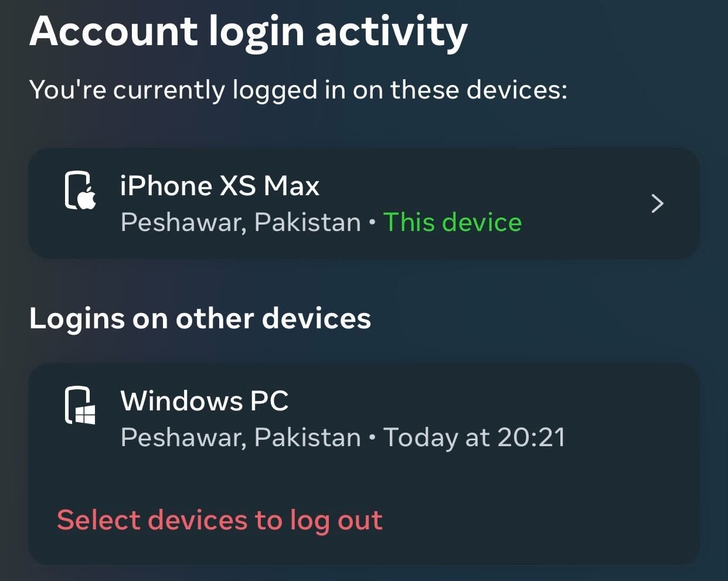Viewport: 728px width, 581px height.
Task: Click the Today at 20:21 timestamp
Action: tap(474, 437)
